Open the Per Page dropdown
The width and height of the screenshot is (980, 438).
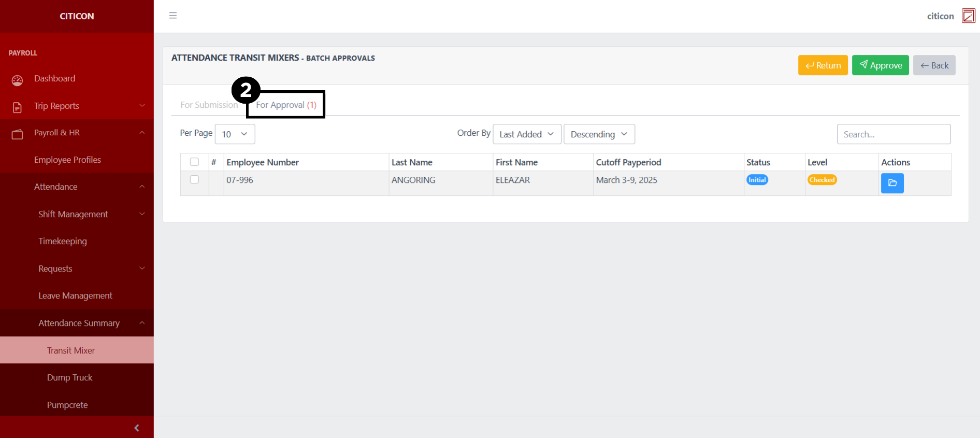coord(235,134)
